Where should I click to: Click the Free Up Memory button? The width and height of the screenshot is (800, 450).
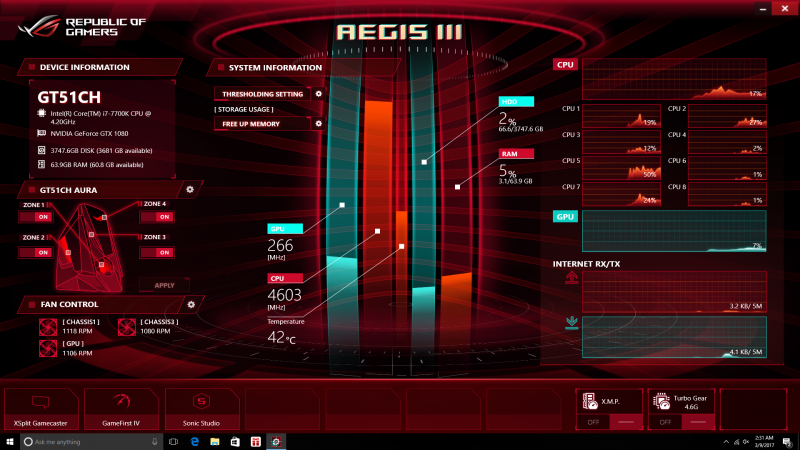pyautogui.click(x=263, y=123)
